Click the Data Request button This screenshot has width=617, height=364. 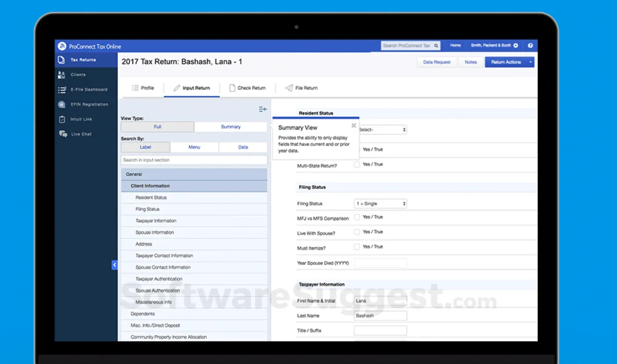(x=437, y=62)
